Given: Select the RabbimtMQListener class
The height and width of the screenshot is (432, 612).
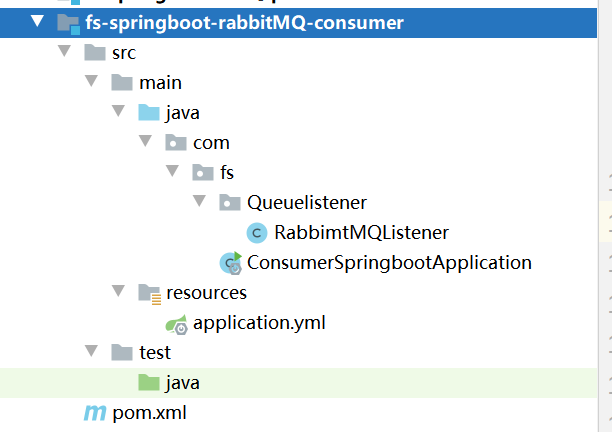Looking at the screenshot, I should tap(361, 233).
